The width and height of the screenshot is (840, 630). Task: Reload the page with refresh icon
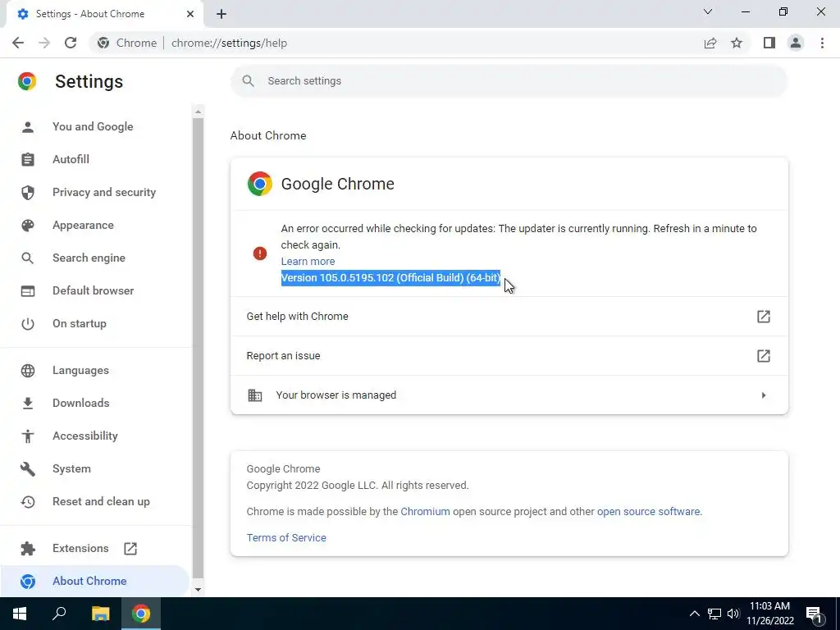pyautogui.click(x=71, y=43)
